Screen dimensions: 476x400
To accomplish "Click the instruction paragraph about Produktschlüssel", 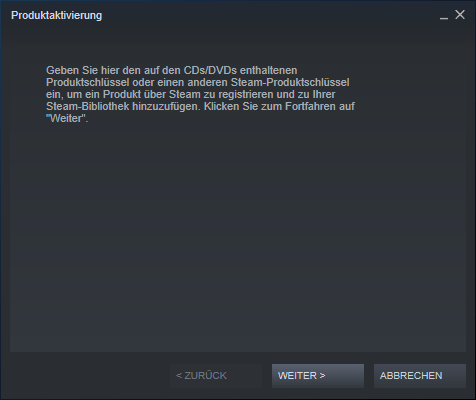I will pyautogui.click(x=200, y=94).
